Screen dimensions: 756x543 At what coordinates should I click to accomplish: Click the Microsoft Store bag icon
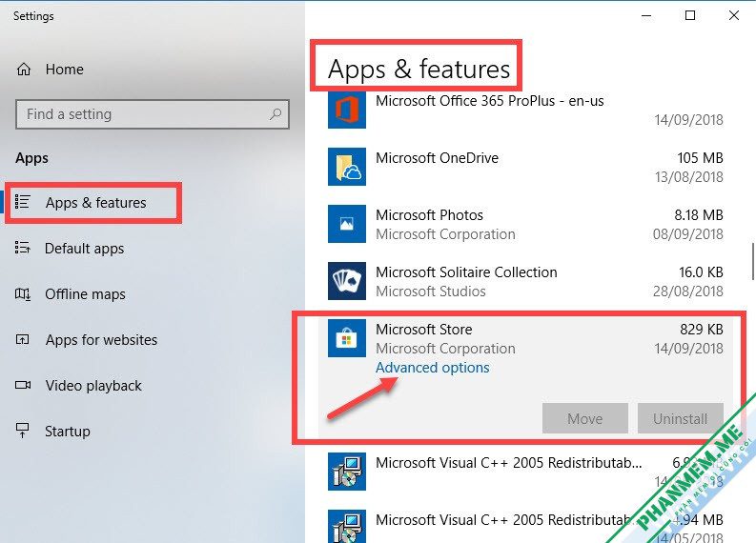(x=347, y=338)
